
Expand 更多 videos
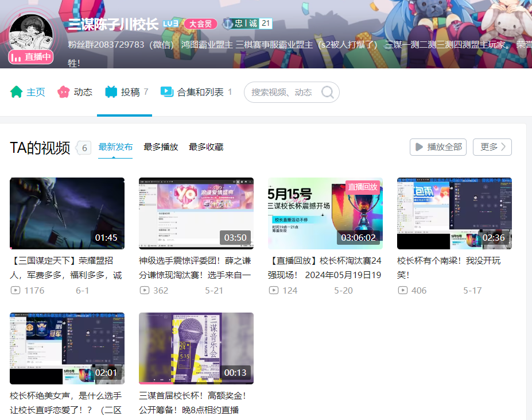tap(492, 147)
